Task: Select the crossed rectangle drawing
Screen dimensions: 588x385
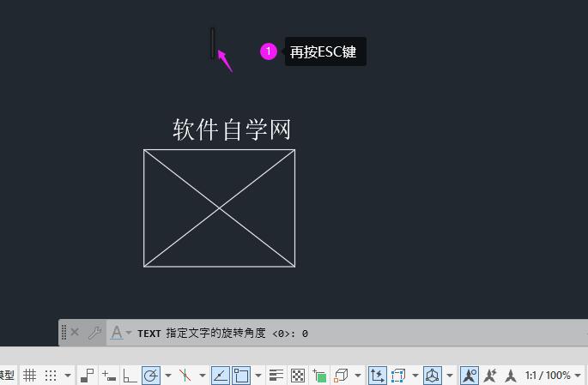Action: coord(220,208)
